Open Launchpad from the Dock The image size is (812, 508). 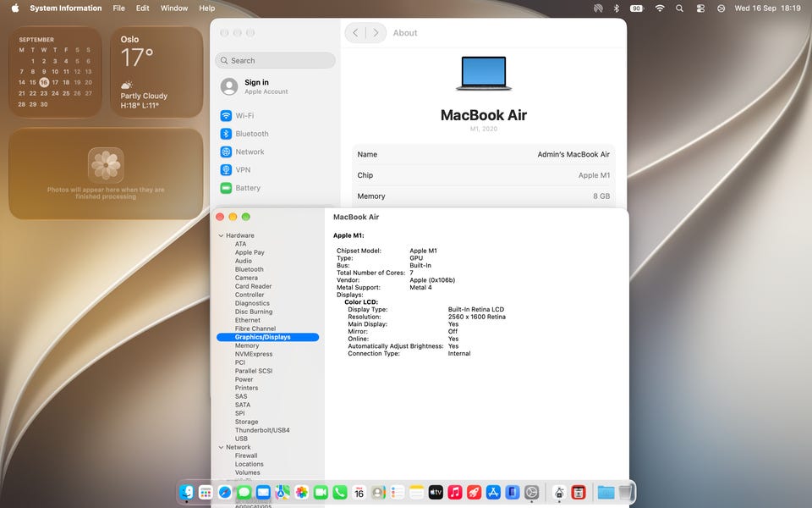click(x=206, y=492)
